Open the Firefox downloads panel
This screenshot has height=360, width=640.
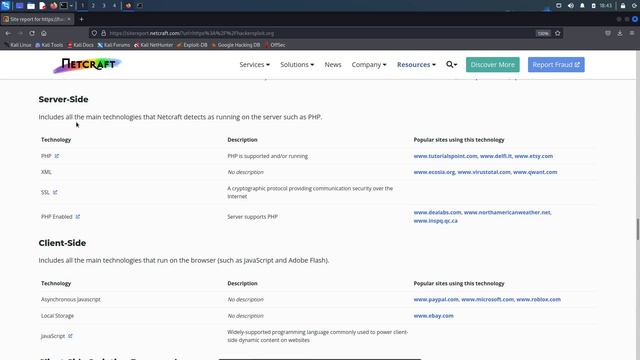tap(620, 33)
